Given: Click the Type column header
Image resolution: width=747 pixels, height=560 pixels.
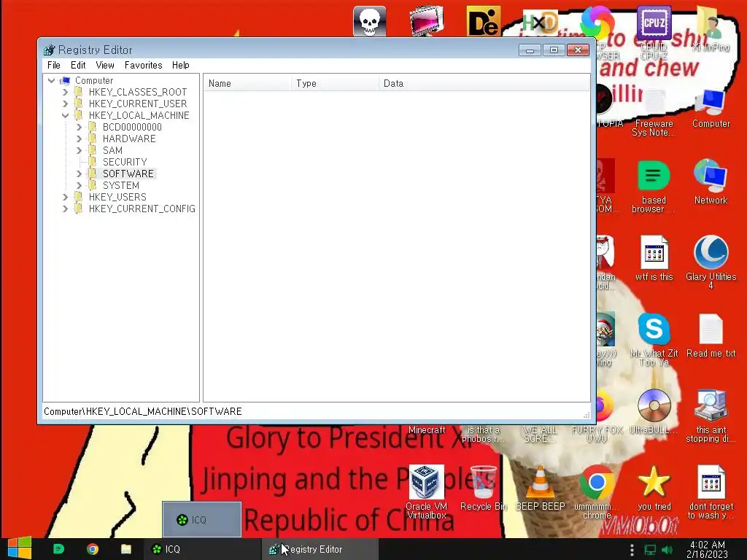Looking at the screenshot, I should 335,83.
